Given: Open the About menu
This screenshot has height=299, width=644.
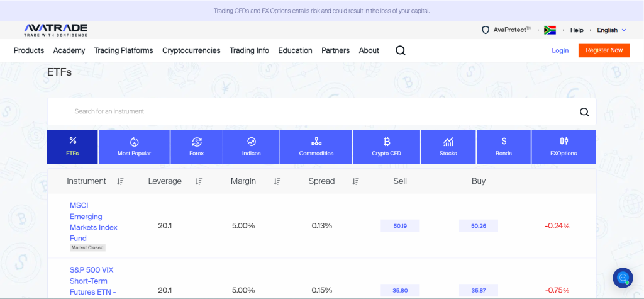Looking at the screenshot, I should [369, 50].
